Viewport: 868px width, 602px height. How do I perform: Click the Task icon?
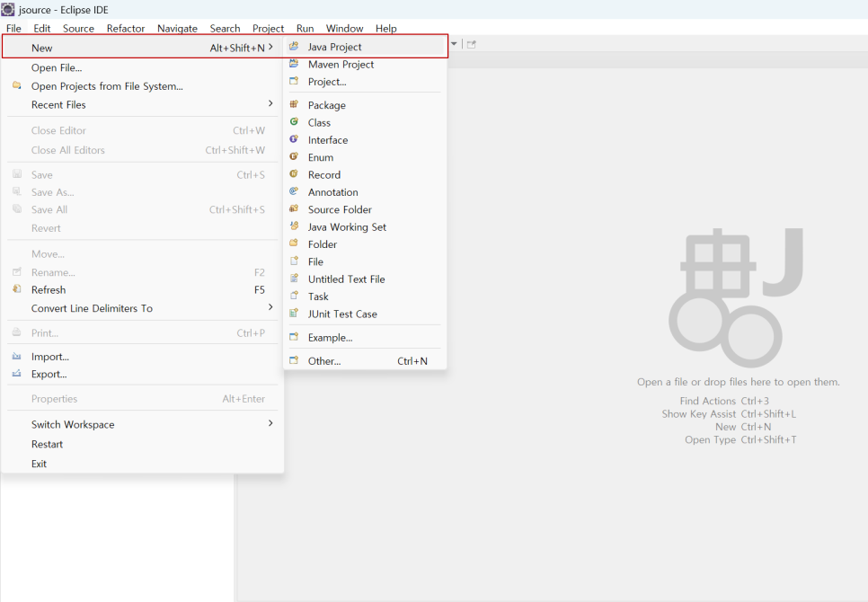tap(294, 296)
